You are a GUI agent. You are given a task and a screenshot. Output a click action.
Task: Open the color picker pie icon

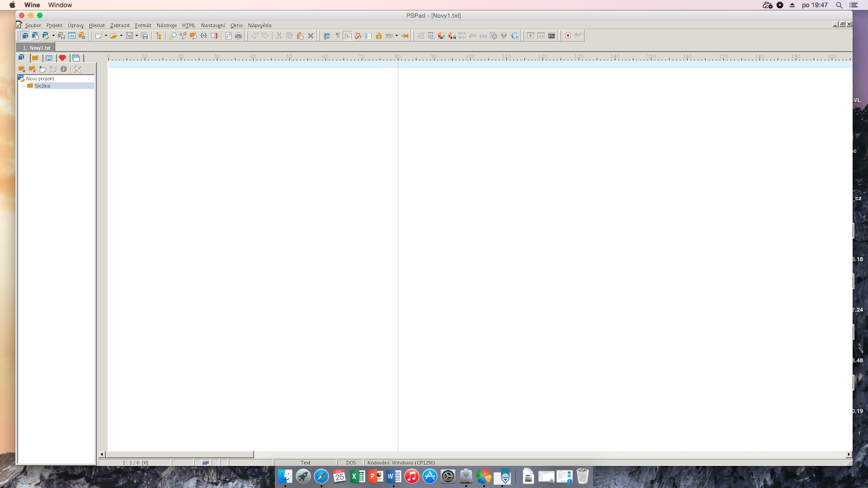[x=441, y=36]
